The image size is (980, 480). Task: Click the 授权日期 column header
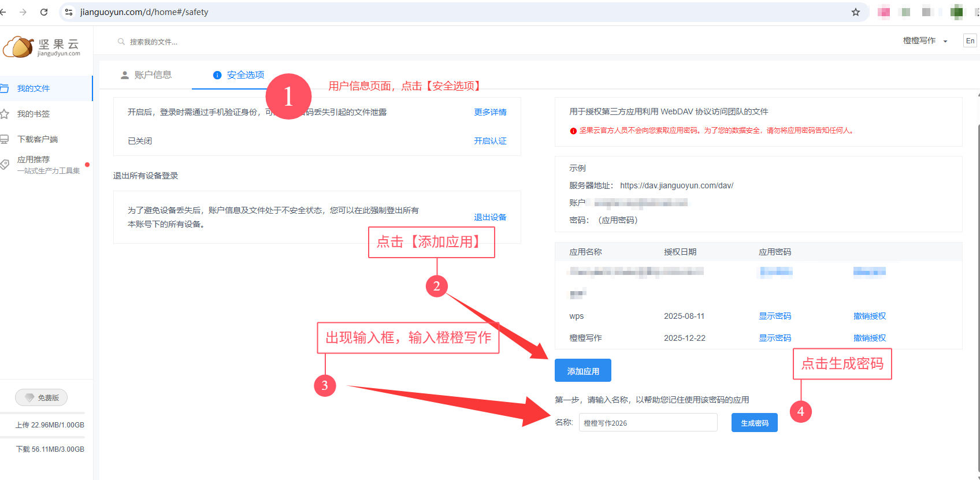click(680, 252)
